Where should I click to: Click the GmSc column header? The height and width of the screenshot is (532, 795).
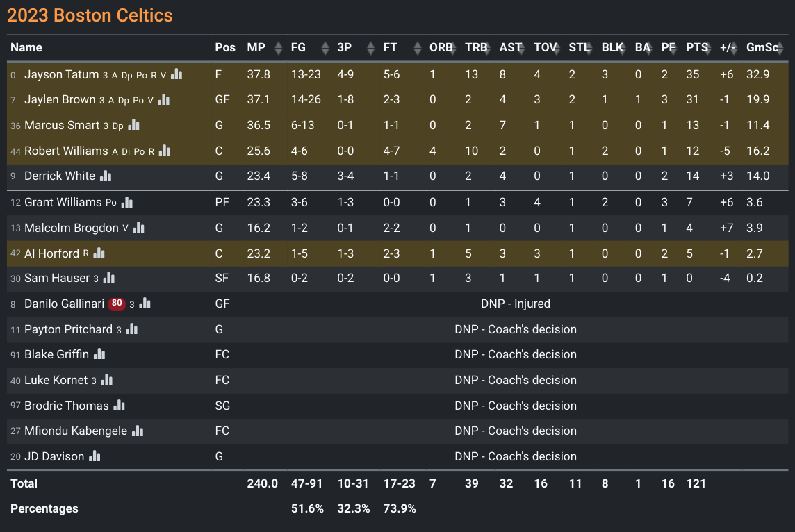click(x=762, y=48)
